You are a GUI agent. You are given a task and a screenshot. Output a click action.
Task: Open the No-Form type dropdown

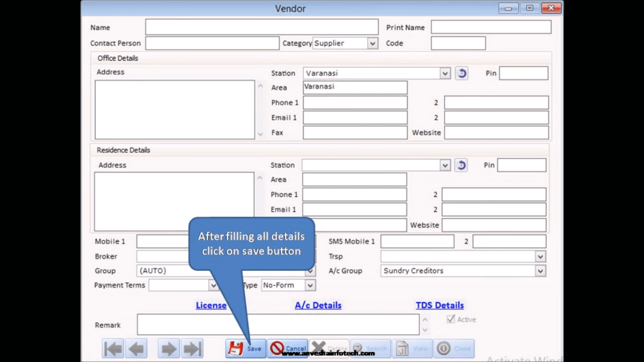coord(310,285)
